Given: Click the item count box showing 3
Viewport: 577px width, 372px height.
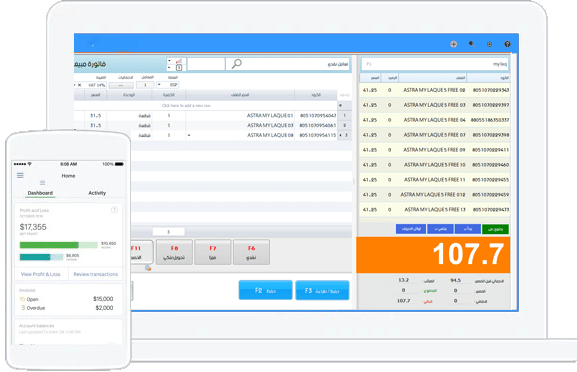Looking at the screenshot, I should click(169, 232).
